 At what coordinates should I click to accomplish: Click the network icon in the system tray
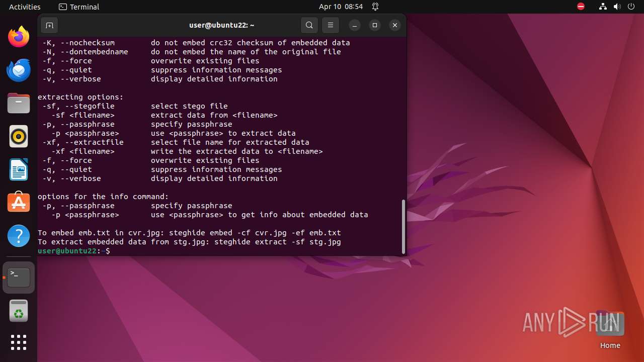point(603,7)
